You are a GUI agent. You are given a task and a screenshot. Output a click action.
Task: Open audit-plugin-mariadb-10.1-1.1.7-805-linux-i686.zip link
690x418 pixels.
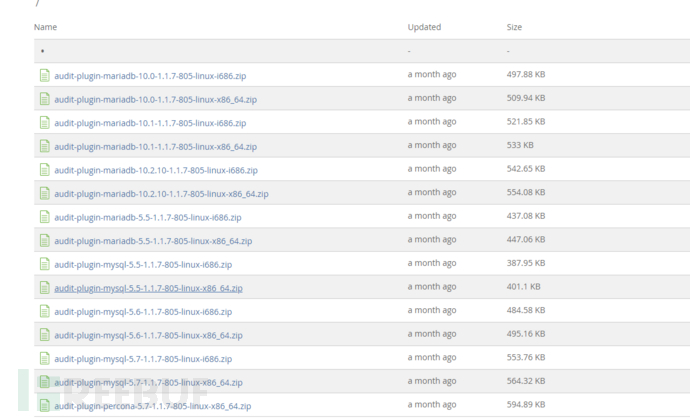click(x=150, y=123)
